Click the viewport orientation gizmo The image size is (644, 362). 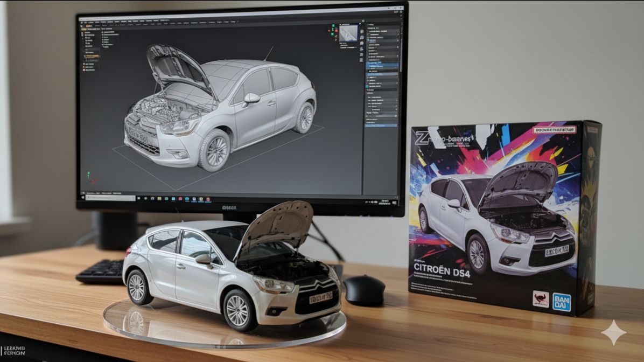coord(333,30)
